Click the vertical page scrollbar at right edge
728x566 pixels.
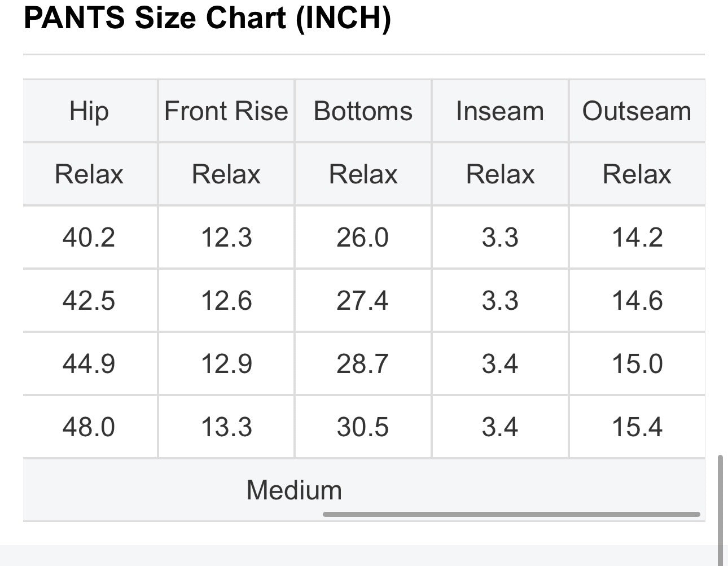(x=720, y=509)
